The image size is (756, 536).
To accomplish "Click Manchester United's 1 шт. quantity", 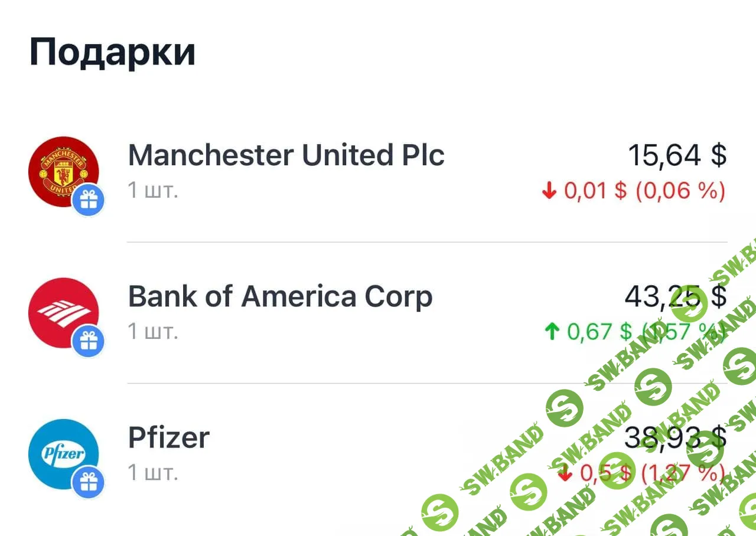I will (x=153, y=190).
